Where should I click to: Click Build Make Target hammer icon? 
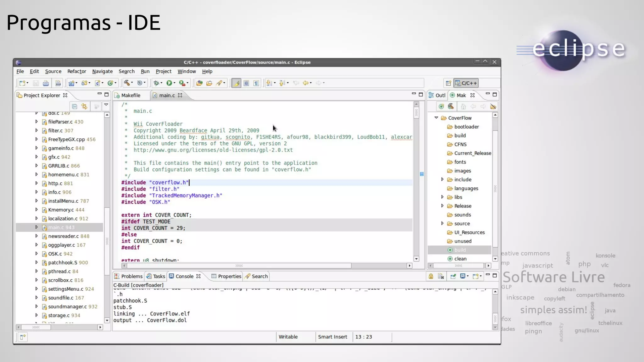[x=451, y=107]
